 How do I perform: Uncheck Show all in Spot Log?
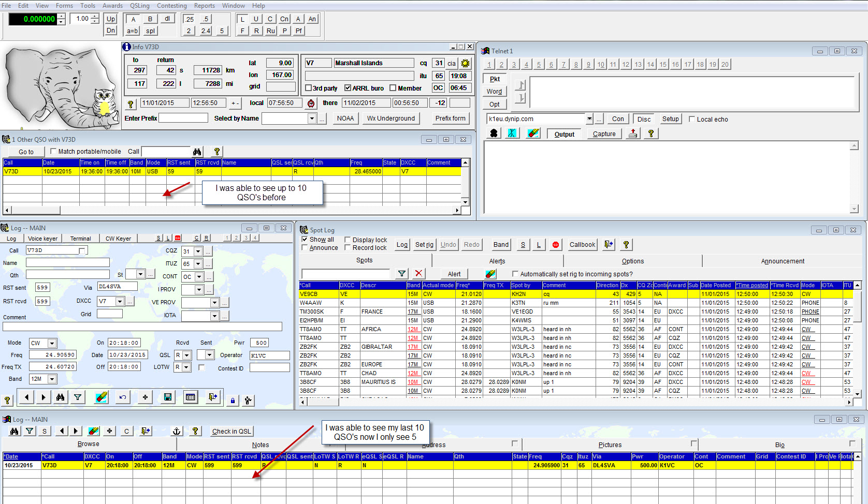tap(305, 240)
